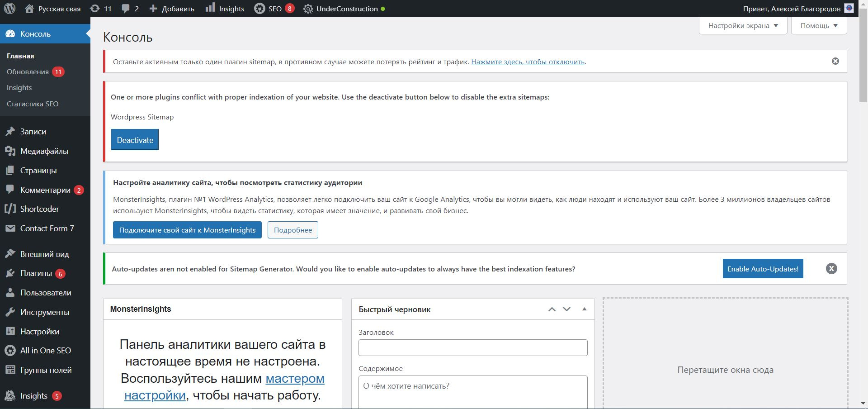The width and height of the screenshot is (868, 409).
Task: Open Группы полей table icon
Action: pos(10,370)
